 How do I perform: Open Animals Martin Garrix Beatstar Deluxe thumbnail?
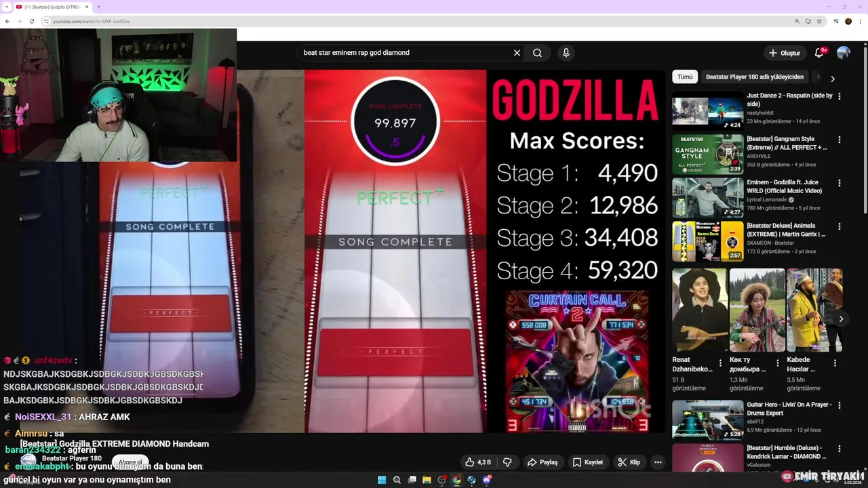coord(707,241)
